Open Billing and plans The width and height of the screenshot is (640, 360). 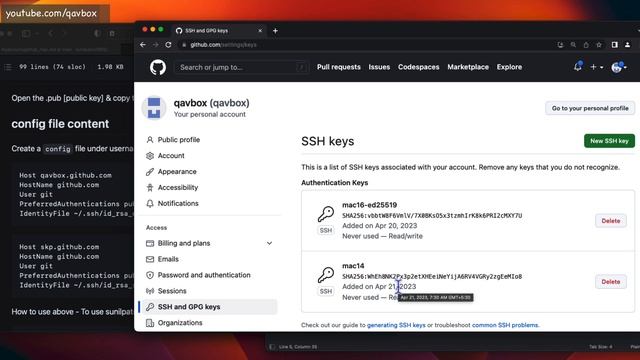(184, 243)
